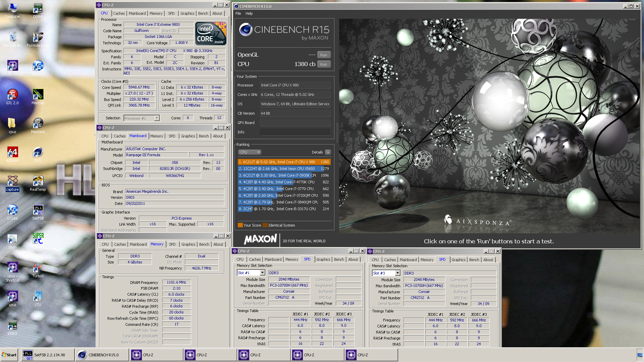Open the Memory tab in Slot #1 SPD window
Viewport: 644px width, 362px height.
click(x=291, y=259)
